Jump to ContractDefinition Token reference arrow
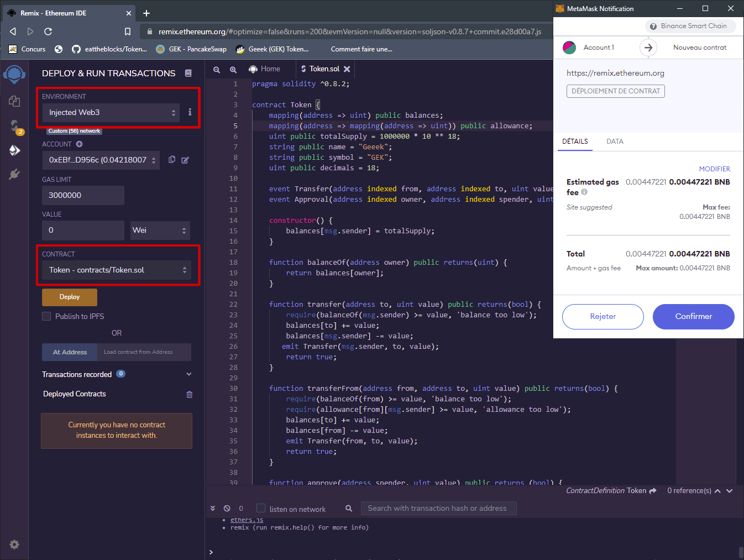744x560 pixels. (653, 490)
